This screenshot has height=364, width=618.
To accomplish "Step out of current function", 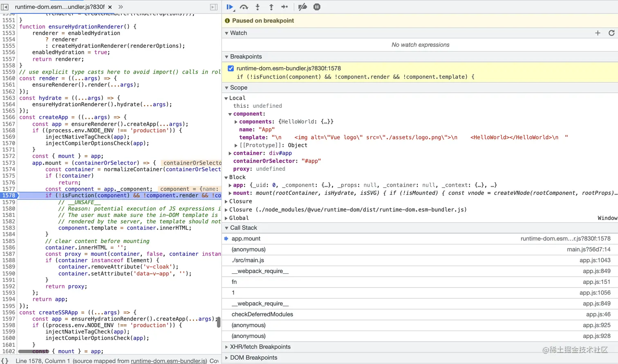I will point(271,7).
